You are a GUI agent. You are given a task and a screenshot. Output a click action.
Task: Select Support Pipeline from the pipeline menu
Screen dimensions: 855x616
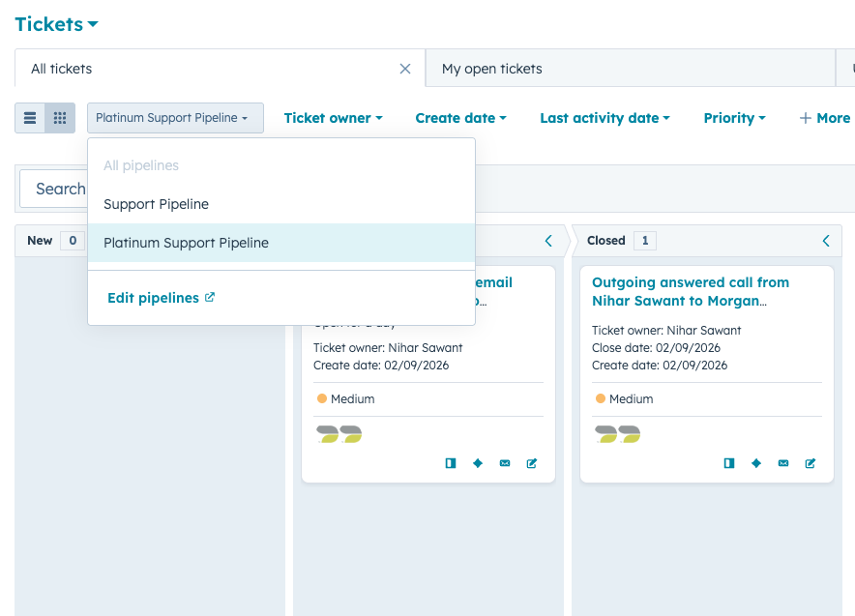coord(156,204)
